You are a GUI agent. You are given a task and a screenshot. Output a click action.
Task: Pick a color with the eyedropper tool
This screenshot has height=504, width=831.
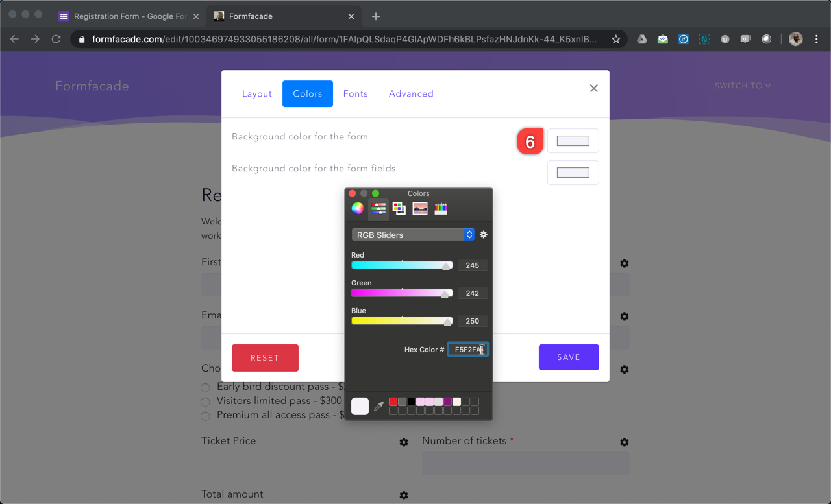[379, 407]
